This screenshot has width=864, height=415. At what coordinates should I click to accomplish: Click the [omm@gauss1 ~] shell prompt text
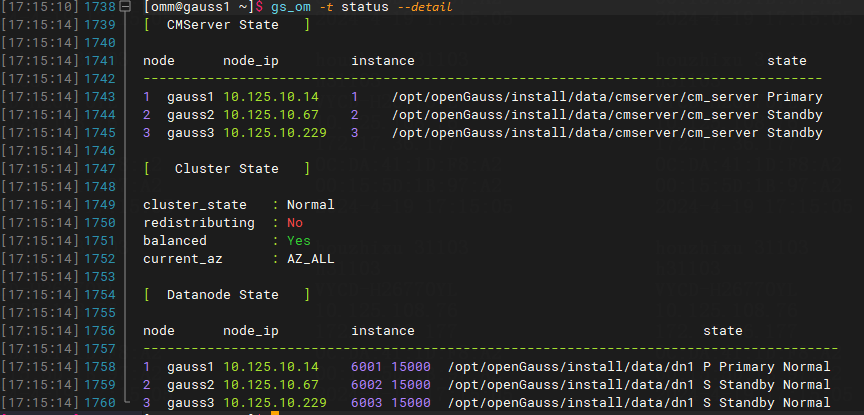click(x=199, y=7)
